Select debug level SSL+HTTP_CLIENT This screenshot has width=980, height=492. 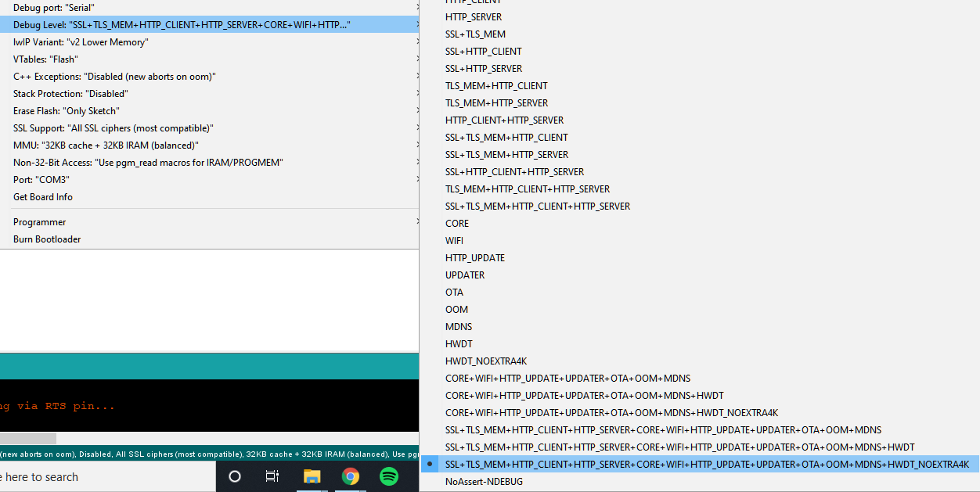(700, 52)
